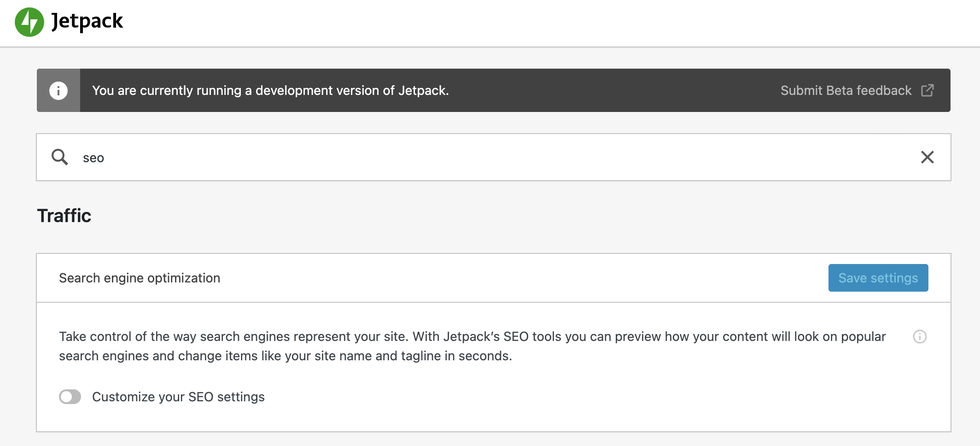Switch on the toggle under the SEO description
980x446 pixels.
click(x=70, y=397)
